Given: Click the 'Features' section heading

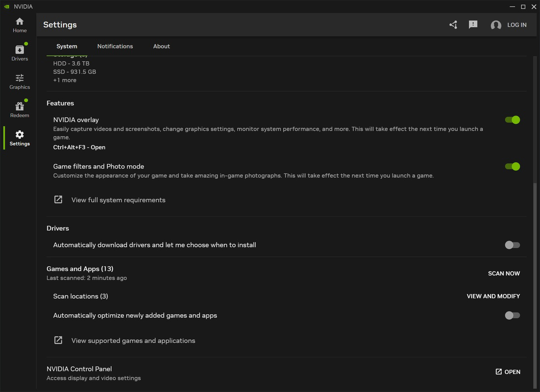Looking at the screenshot, I should (60, 103).
